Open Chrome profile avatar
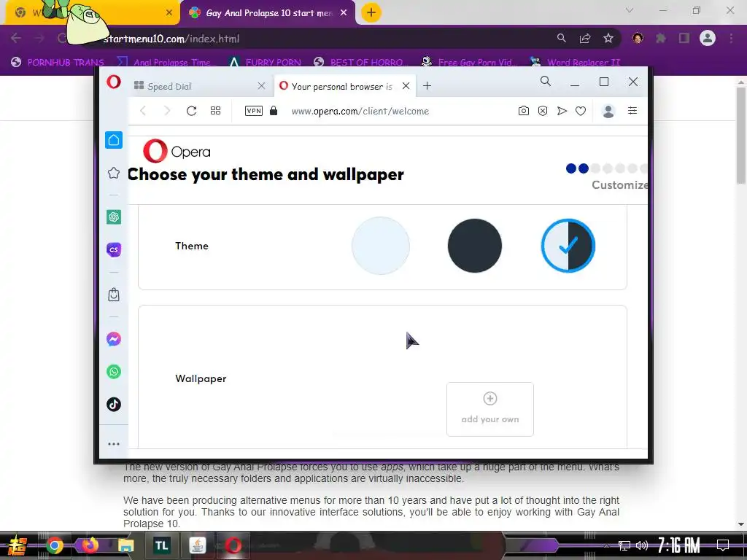Image resolution: width=747 pixels, height=560 pixels. tap(708, 38)
